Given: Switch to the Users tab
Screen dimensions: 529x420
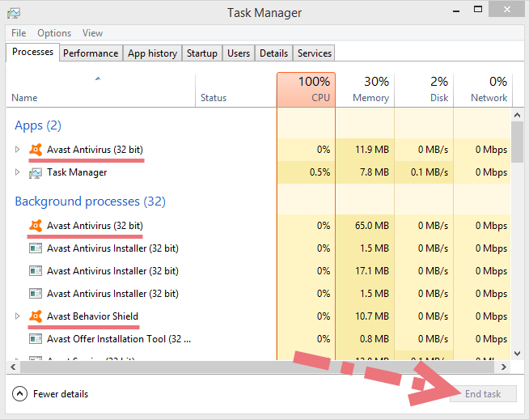Looking at the screenshot, I should pyautogui.click(x=239, y=53).
